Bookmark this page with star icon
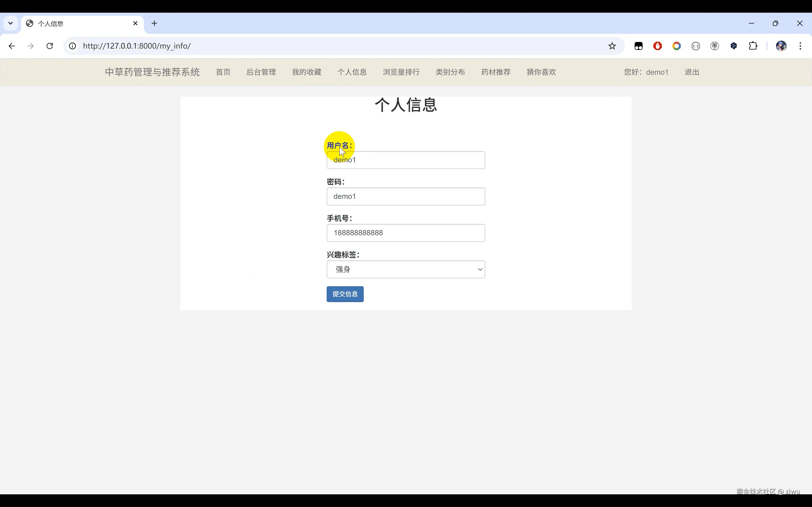The width and height of the screenshot is (812, 507). tap(612, 46)
